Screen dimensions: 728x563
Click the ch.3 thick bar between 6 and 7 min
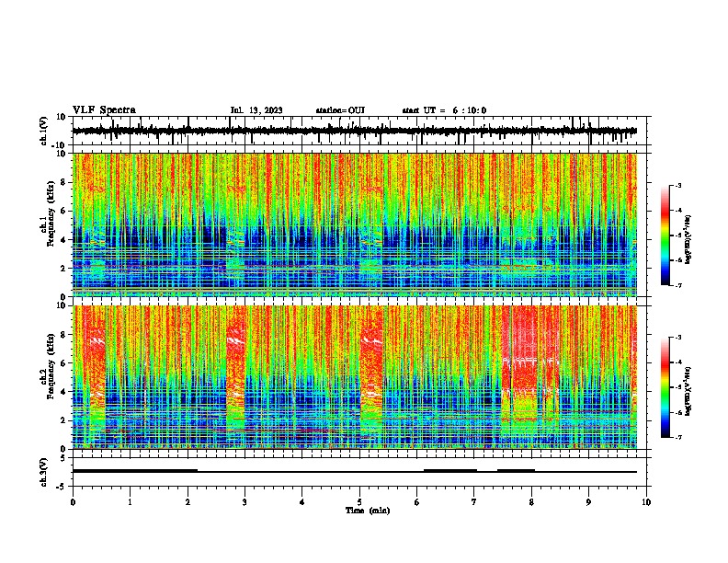[x=450, y=471]
